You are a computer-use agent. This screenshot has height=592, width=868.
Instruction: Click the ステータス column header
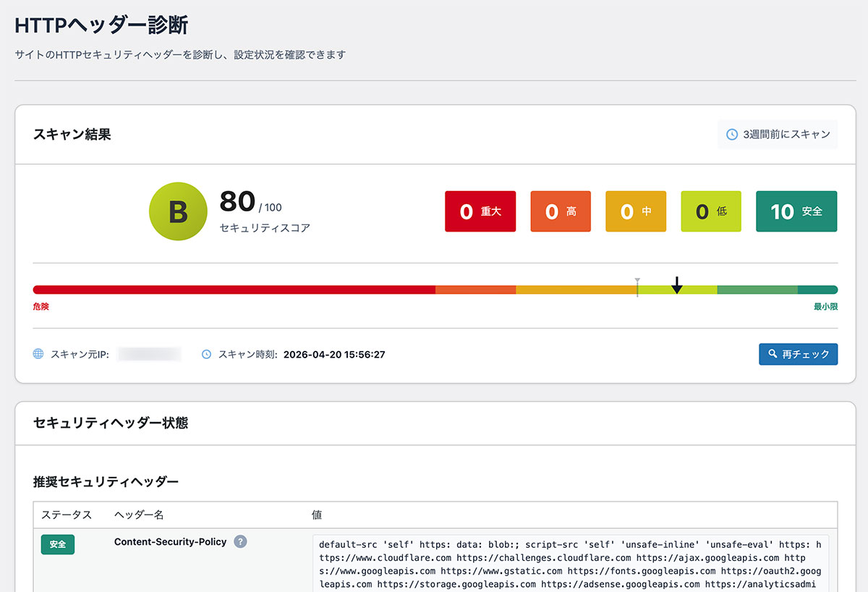pos(67,515)
